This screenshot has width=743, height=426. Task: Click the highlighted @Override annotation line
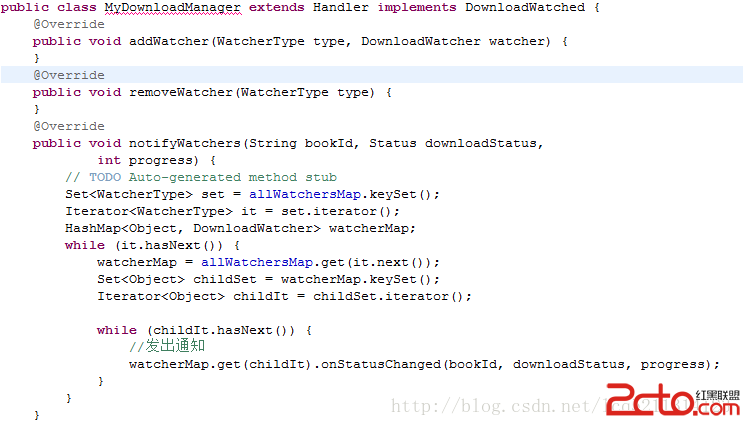pos(372,75)
